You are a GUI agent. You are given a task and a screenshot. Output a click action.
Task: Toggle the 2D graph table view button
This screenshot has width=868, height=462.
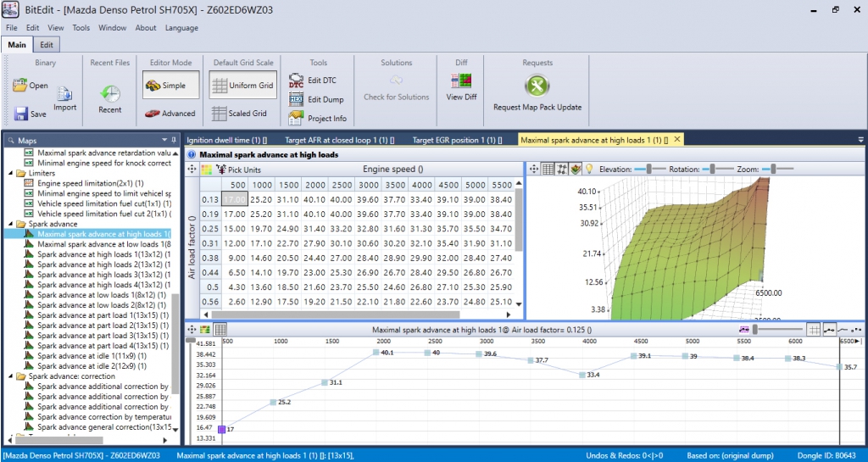click(x=220, y=330)
